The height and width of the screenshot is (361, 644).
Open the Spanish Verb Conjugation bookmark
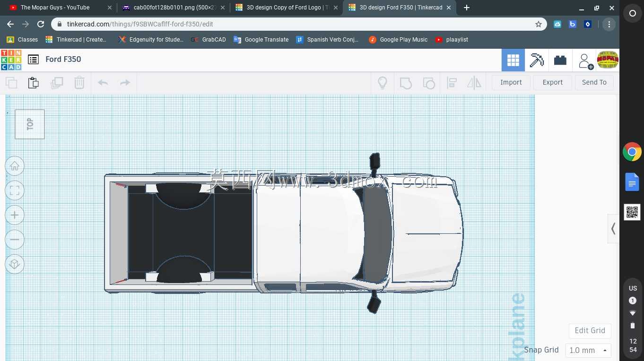click(x=327, y=40)
